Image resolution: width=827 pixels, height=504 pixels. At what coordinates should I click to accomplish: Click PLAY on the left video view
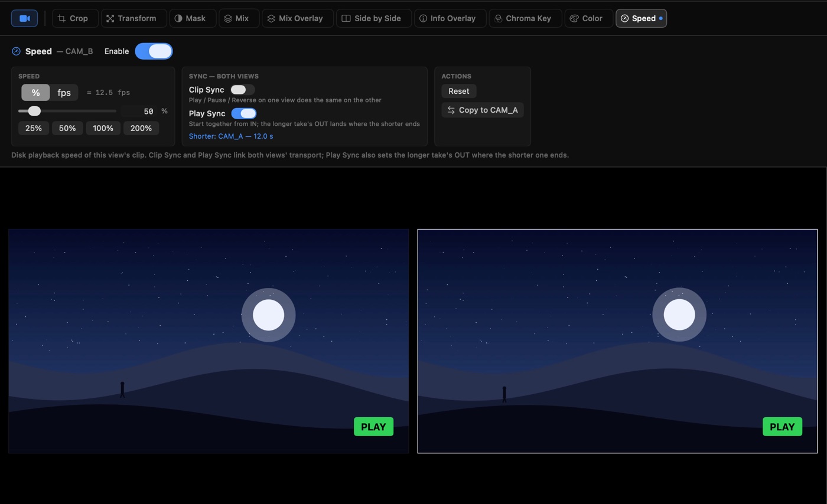(x=373, y=427)
